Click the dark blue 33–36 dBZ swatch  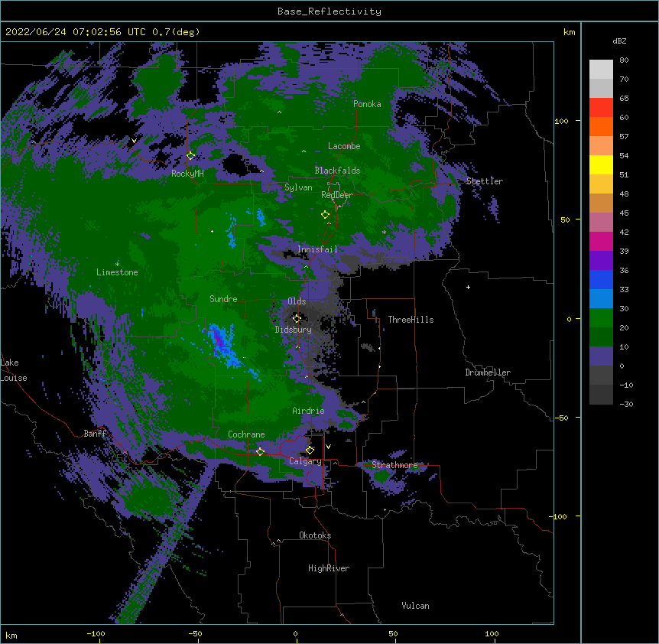click(601, 279)
